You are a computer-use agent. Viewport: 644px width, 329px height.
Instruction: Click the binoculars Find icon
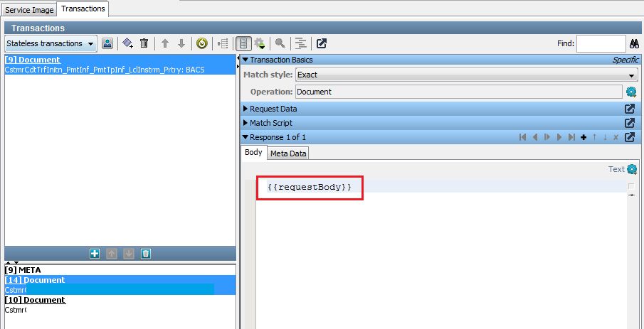tap(634, 43)
